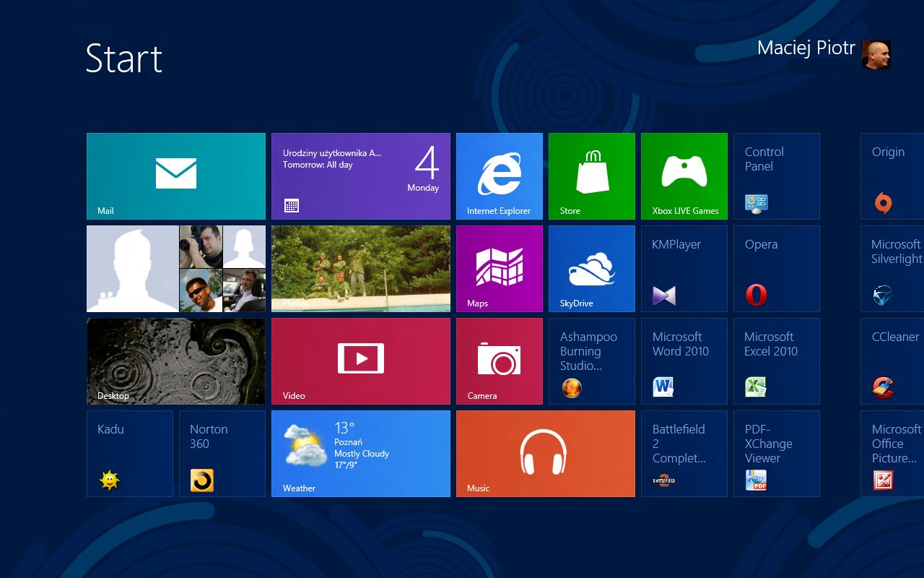Open the Control Panel tile

[x=777, y=176]
